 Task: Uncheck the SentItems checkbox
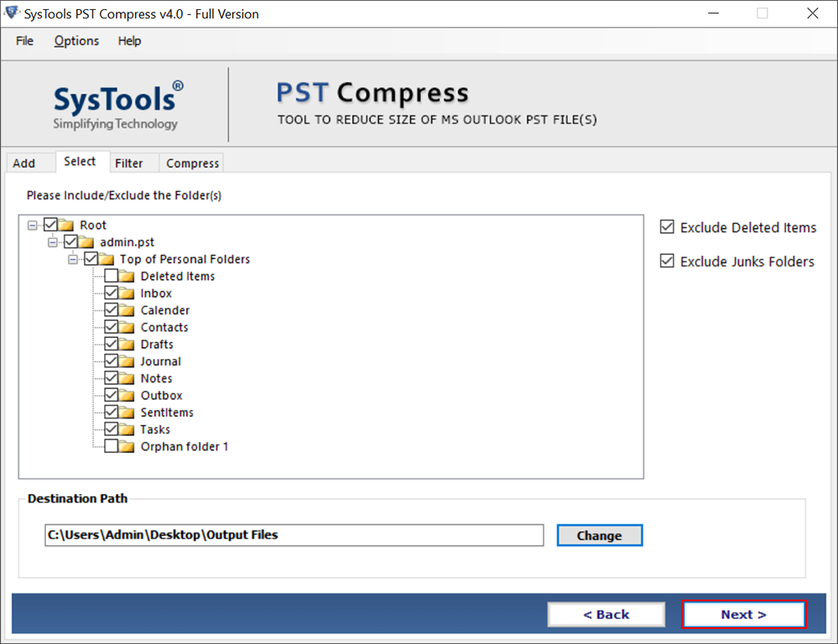tap(112, 412)
